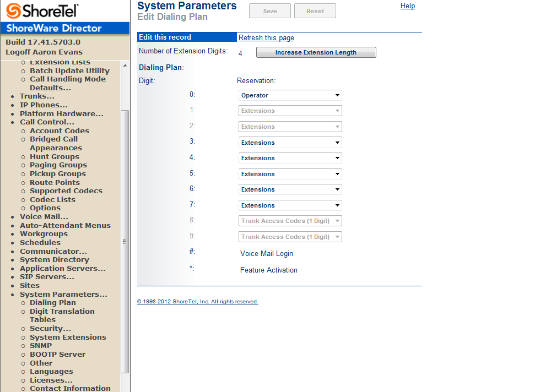Open the digit 2 Extensions reservation dropdown

pos(290,127)
